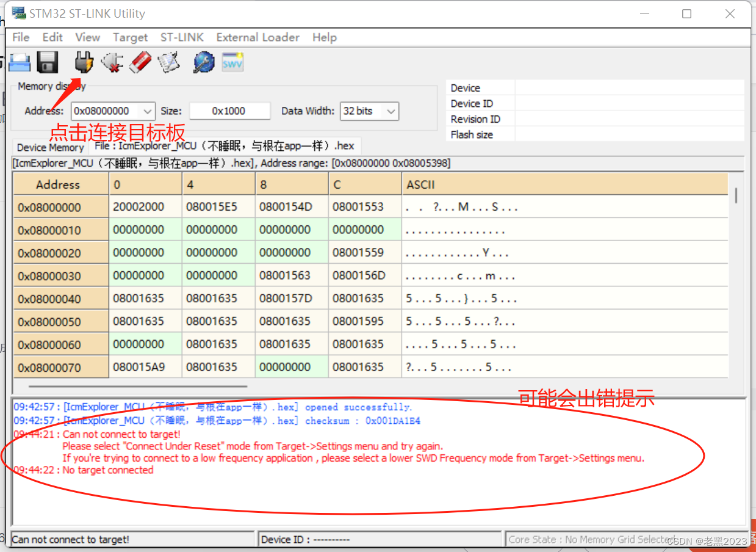Screen dimensions: 756x552
Task: Click the Disconnect from target icon
Action: (x=112, y=62)
